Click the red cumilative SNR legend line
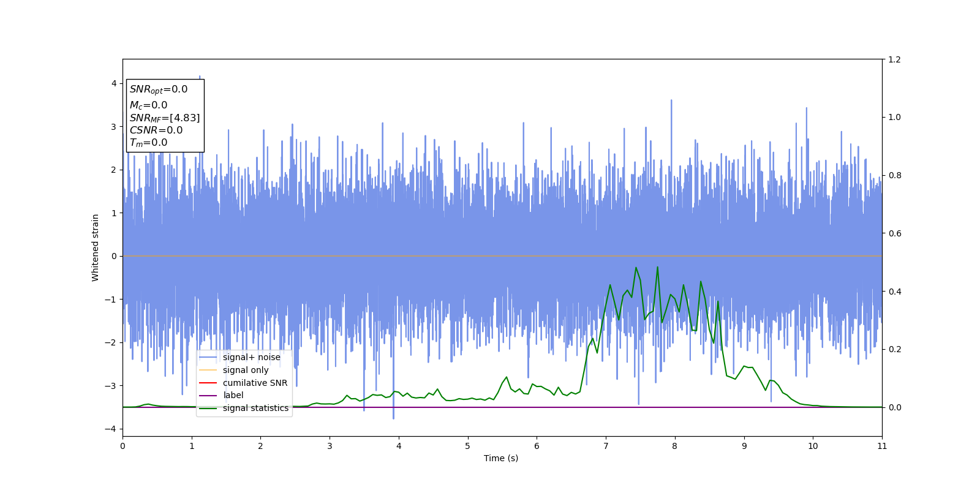The width and height of the screenshot is (980, 490). tap(208, 383)
